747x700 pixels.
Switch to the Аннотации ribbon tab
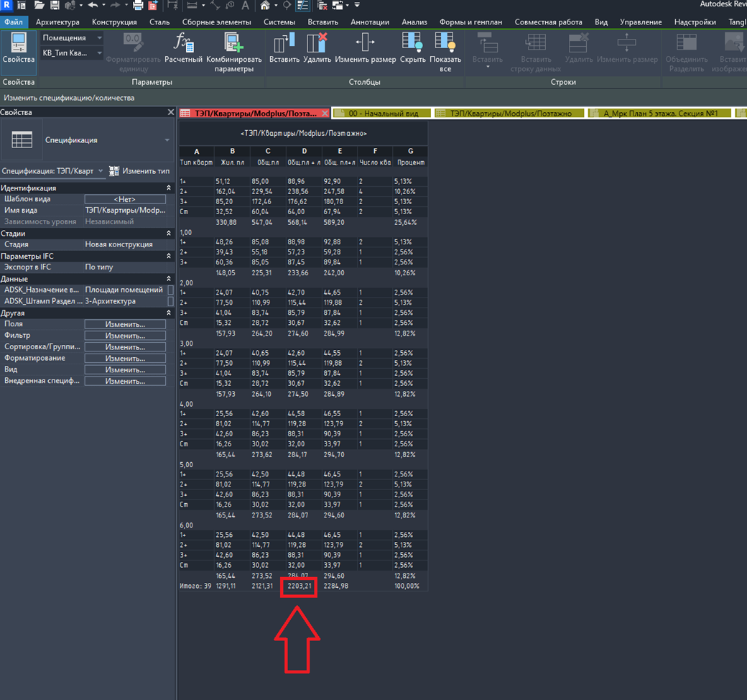[x=370, y=22]
